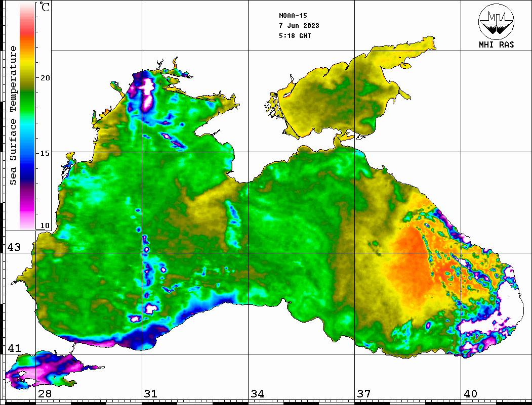Viewport: 532px width, 405px height.
Task: Select the 'NOAA-15' satellite label
Action: click(x=293, y=16)
